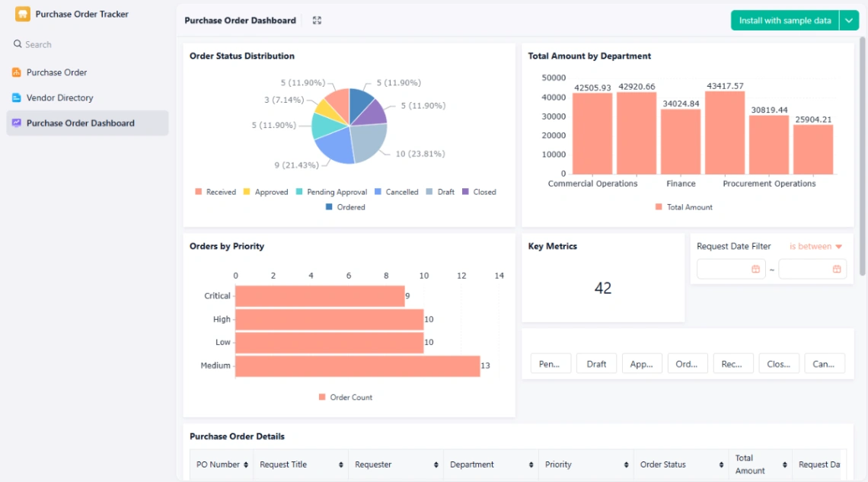Open install options dropdown arrow

coord(849,21)
